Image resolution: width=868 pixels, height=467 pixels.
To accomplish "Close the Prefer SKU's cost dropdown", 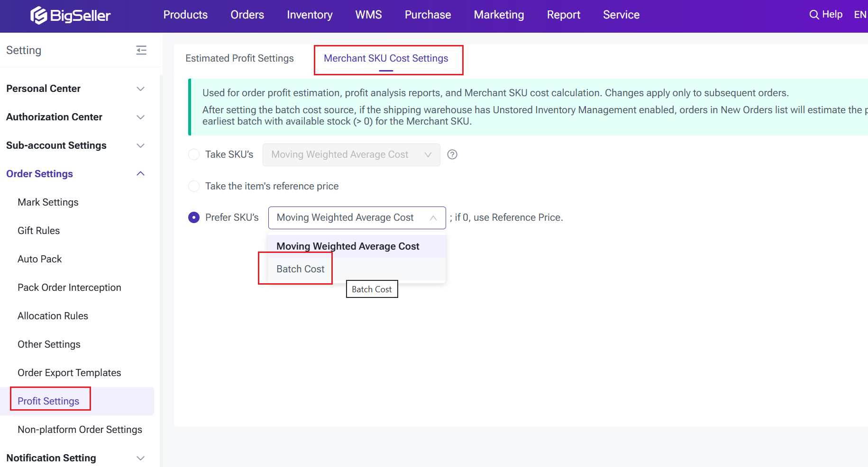I will (433, 218).
